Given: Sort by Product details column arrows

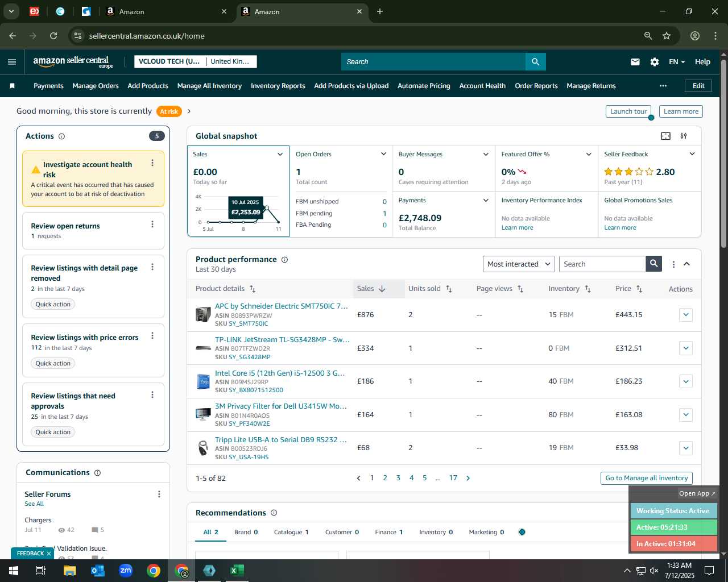Looking at the screenshot, I should click(x=253, y=289).
